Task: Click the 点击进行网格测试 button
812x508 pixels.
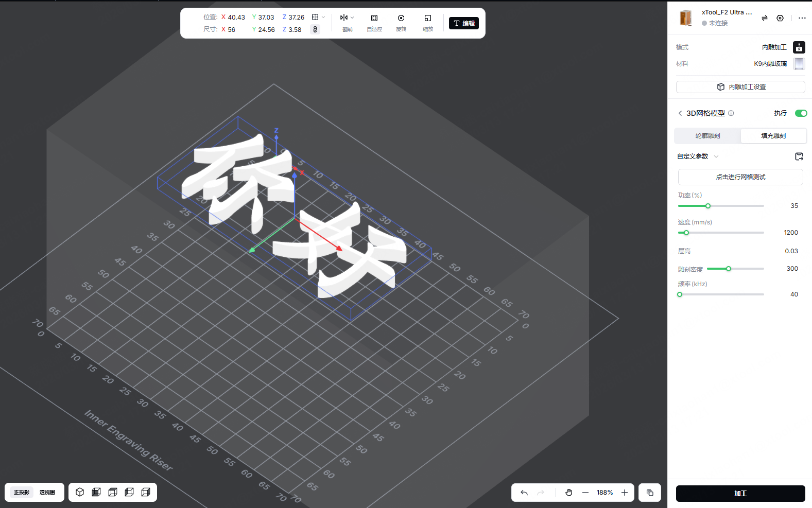Action: (x=740, y=177)
